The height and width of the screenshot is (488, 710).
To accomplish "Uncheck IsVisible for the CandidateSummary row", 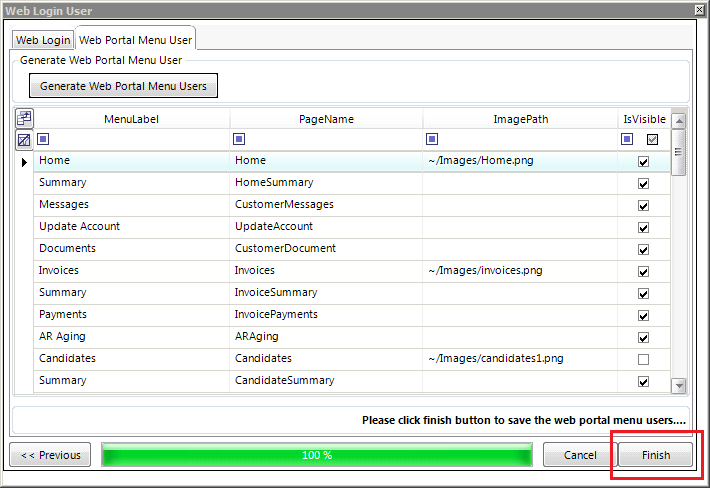I will coord(643,382).
